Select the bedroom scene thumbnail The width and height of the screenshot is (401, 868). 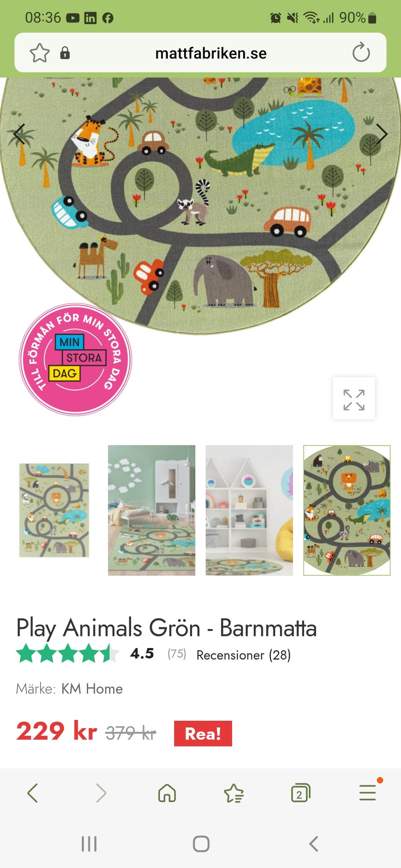point(152,510)
